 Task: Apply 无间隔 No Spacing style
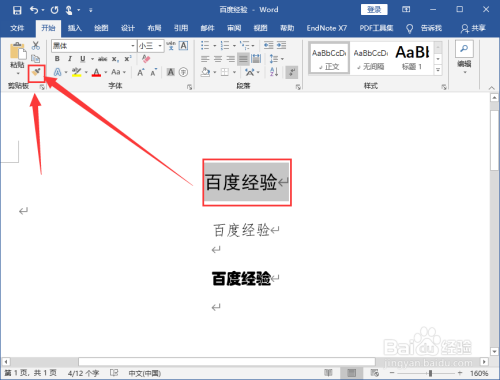click(x=371, y=57)
